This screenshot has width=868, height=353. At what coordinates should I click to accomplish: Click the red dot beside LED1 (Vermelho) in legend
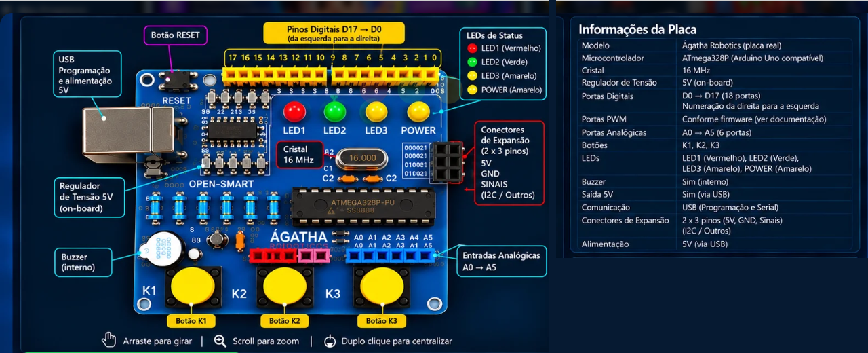473,48
